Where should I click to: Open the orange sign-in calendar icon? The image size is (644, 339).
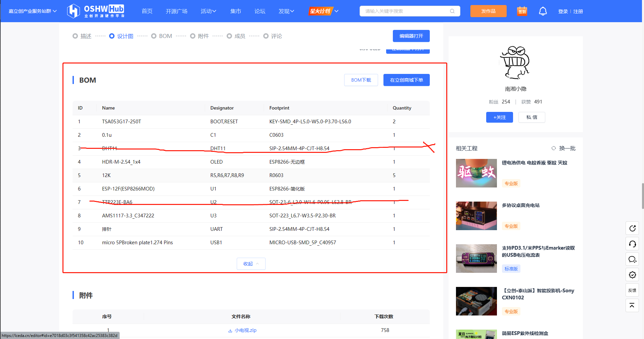point(522,11)
